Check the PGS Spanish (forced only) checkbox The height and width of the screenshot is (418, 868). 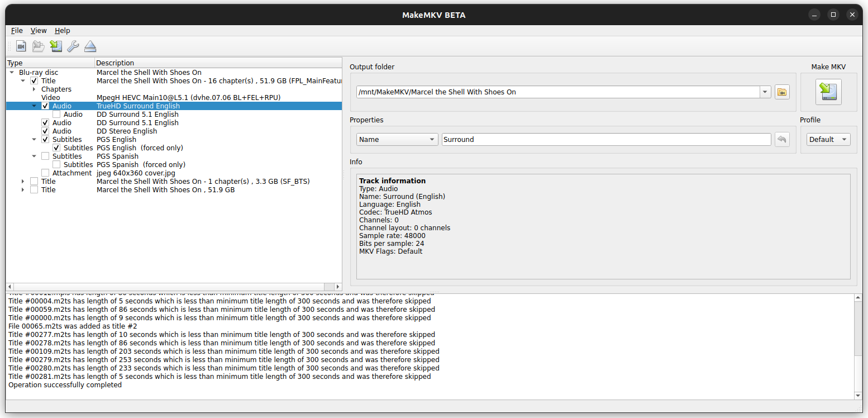pyautogui.click(x=56, y=165)
